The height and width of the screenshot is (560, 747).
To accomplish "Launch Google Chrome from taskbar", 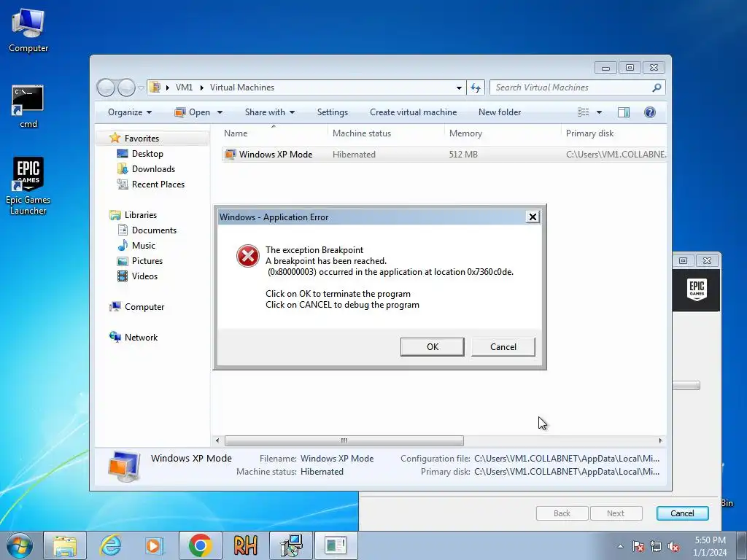I will click(x=200, y=545).
